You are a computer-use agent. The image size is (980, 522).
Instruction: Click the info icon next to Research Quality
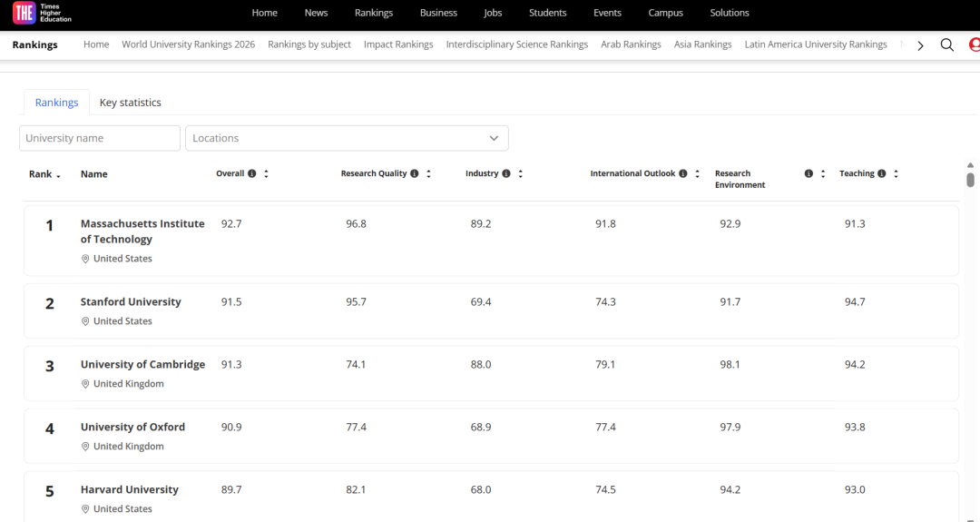pos(415,173)
